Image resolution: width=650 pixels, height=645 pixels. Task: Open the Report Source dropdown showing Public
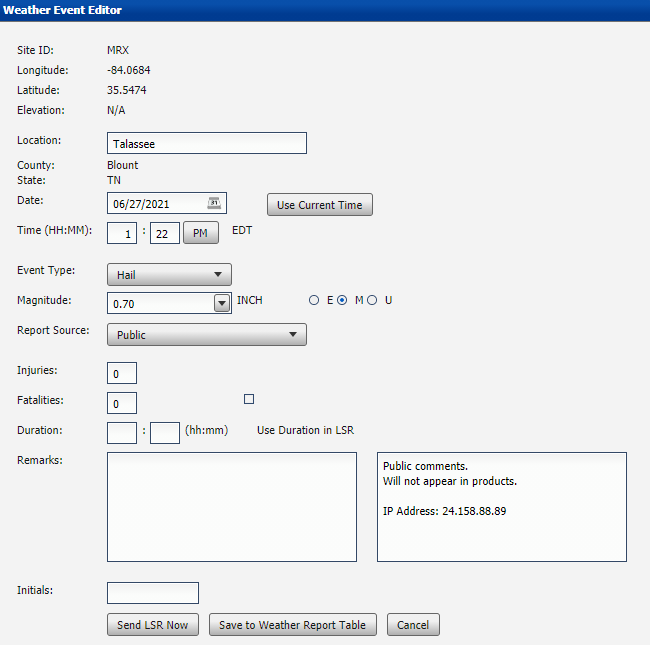tap(206, 335)
